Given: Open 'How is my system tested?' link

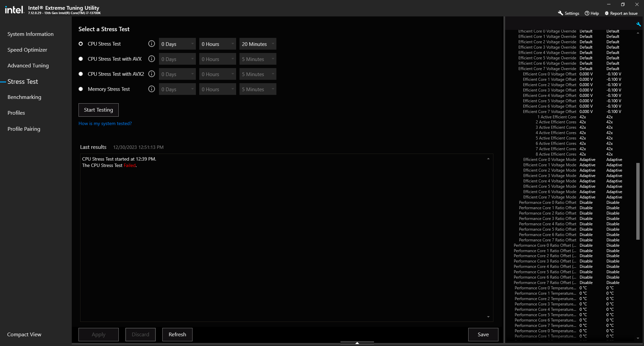Looking at the screenshot, I should coord(105,124).
